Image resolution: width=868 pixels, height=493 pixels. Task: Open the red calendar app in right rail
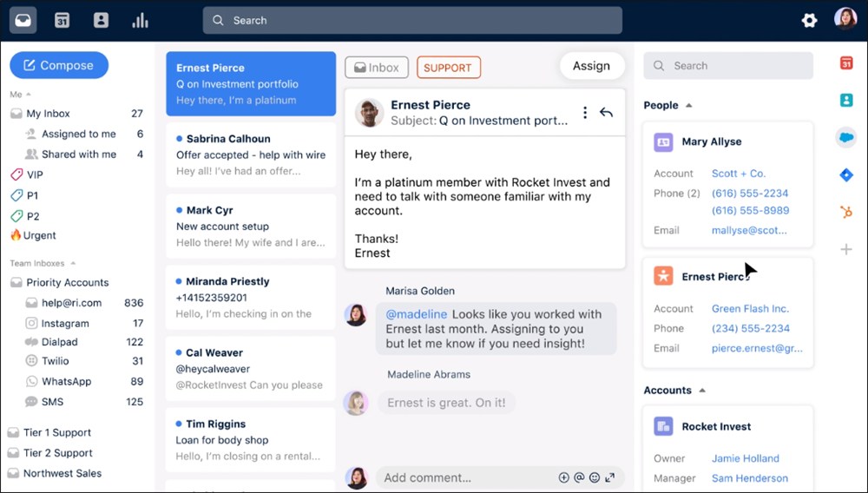coord(845,63)
